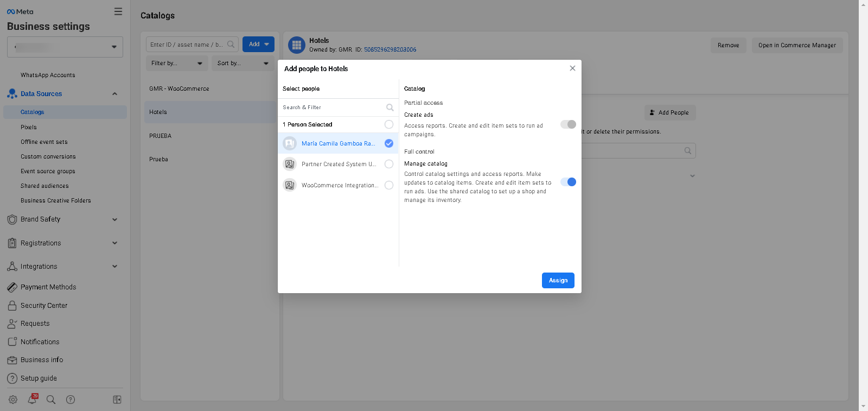Click the collapse sidebar panel icon
This screenshot has height=411, width=868.
[x=117, y=400]
